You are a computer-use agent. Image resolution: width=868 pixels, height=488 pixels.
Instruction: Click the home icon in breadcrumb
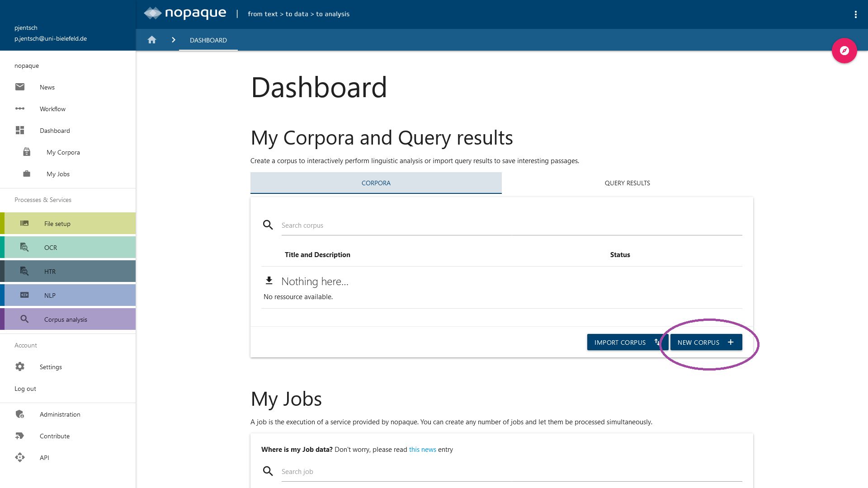pos(152,40)
